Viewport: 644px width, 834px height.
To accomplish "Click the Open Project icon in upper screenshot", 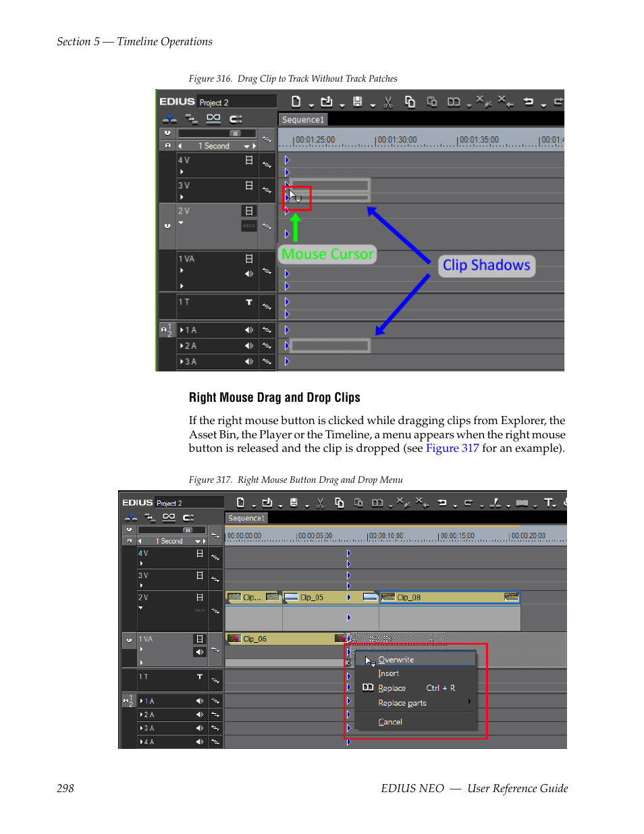I will [327, 101].
